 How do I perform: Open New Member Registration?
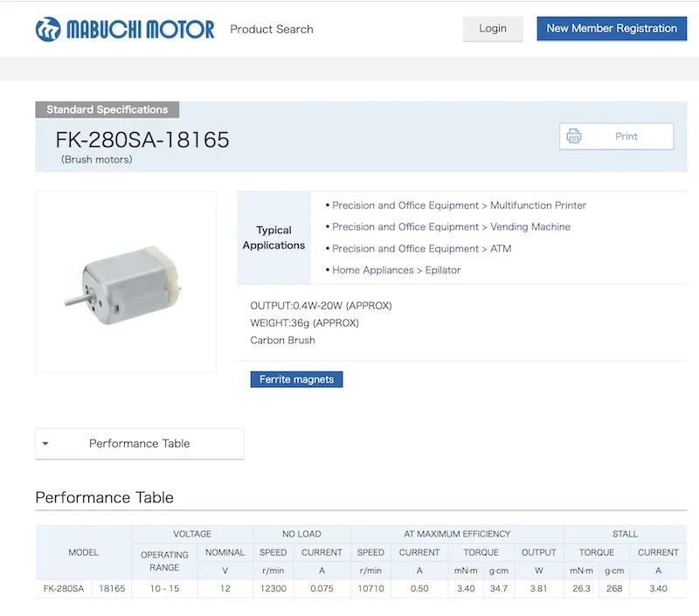(x=612, y=29)
